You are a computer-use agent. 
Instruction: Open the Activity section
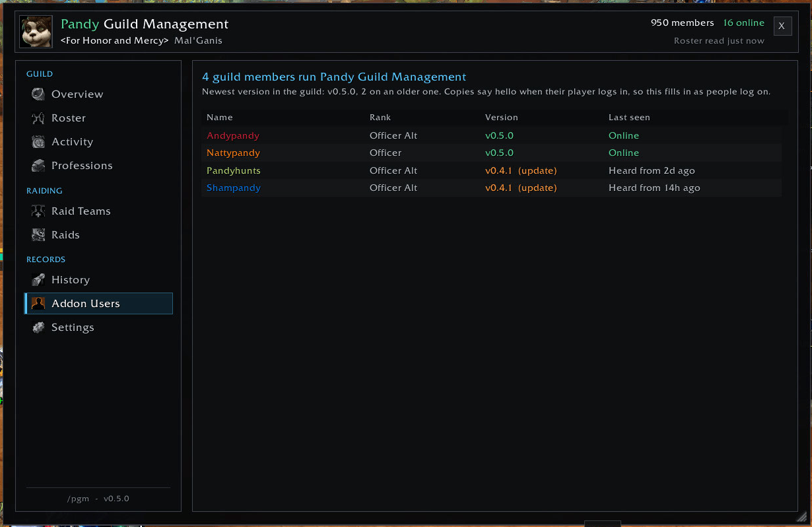tap(98, 141)
